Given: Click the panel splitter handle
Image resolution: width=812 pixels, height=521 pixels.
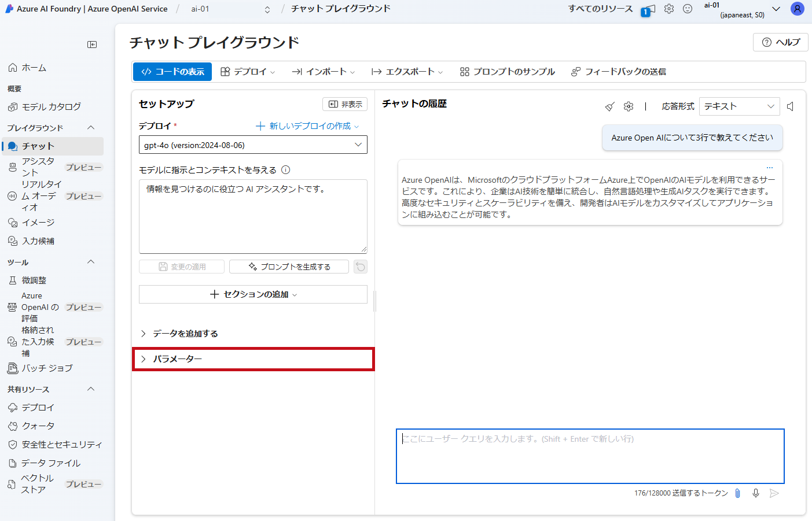Looking at the screenshot, I should [x=375, y=301].
